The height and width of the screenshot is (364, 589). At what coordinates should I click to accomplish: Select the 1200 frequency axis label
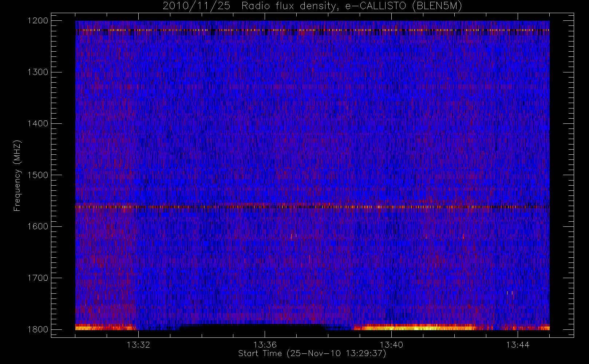[38, 21]
